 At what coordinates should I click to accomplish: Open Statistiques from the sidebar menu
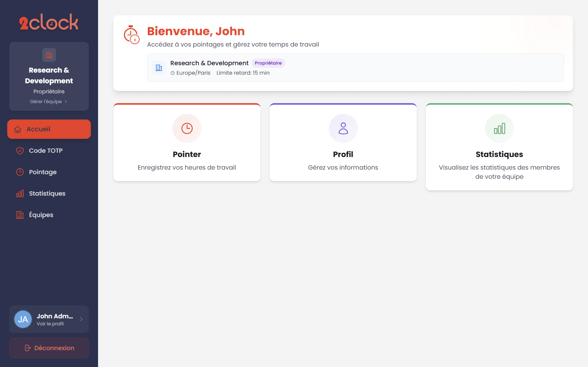click(x=47, y=193)
